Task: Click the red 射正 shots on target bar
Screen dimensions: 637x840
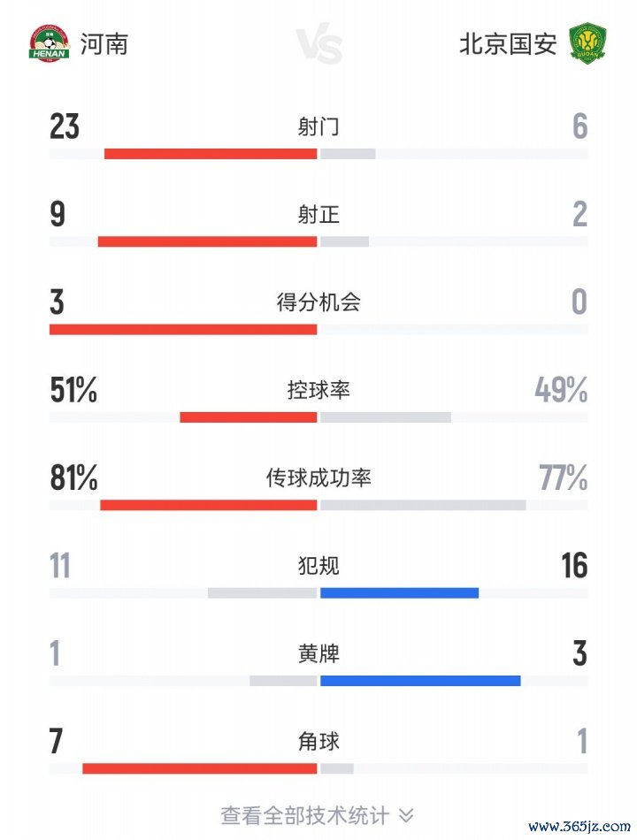Action: pyautogui.click(x=207, y=241)
